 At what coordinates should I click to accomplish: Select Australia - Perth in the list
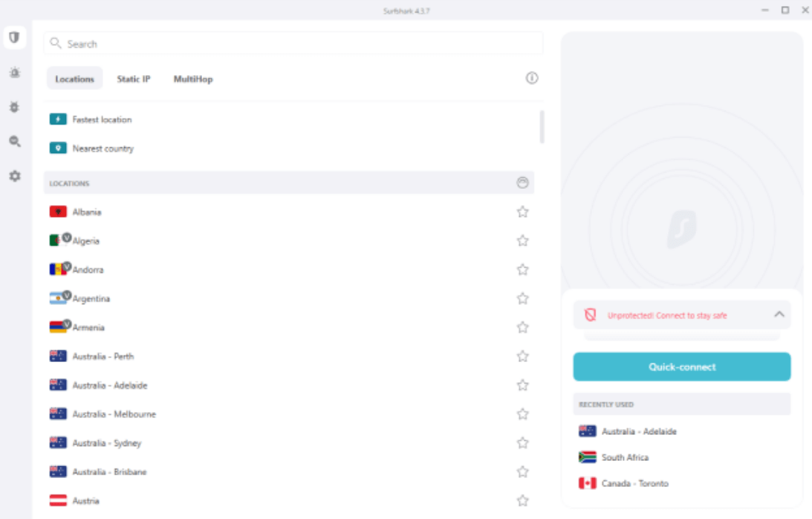[x=289, y=356]
